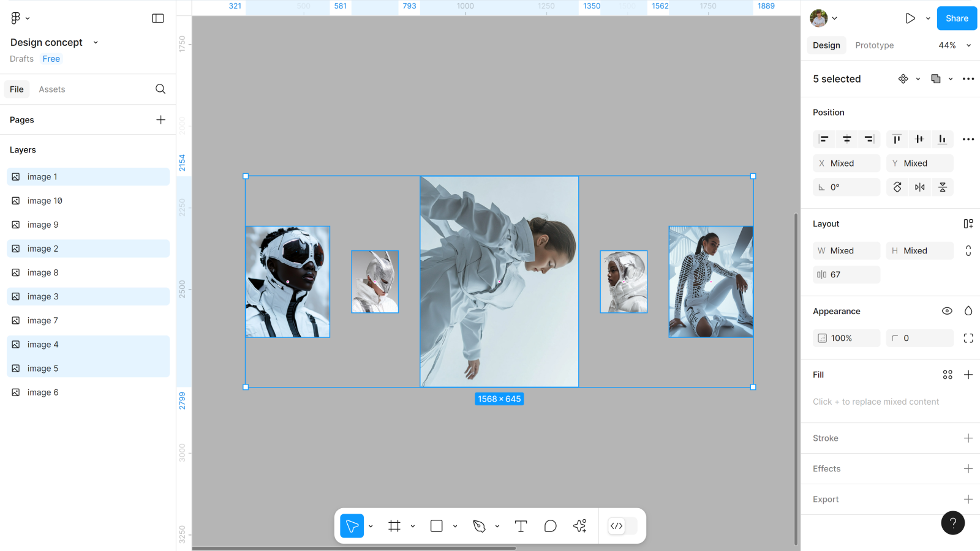The height and width of the screenshot is (551, 980).
Task: Toggle the sidebar collapse panel icon
Action: click(158, 18)
